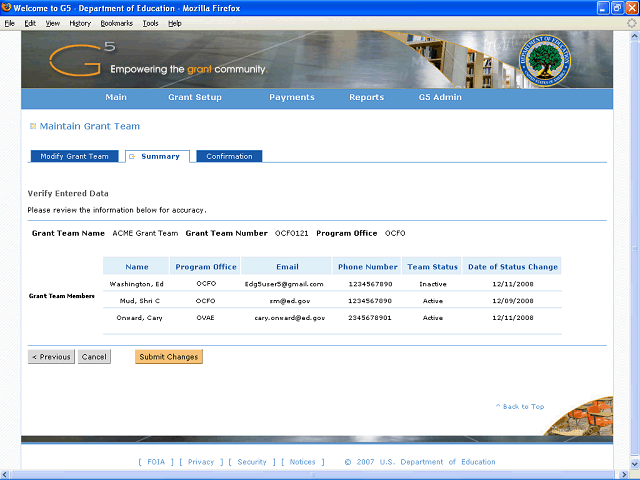Screen dimensions: 640x480
Task: Open the Bookmarks menu
Action: (117, 23)
